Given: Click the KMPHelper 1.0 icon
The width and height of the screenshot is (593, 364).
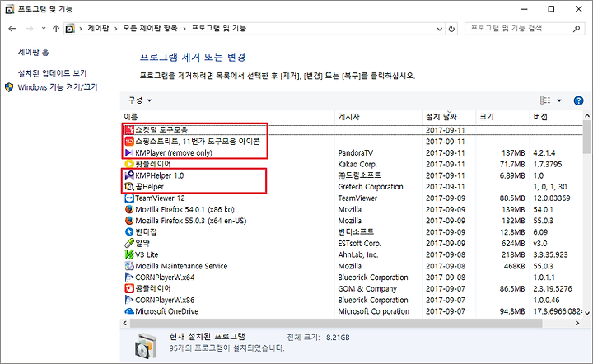Looking at the screenshot, I should [x=129, y=175].
